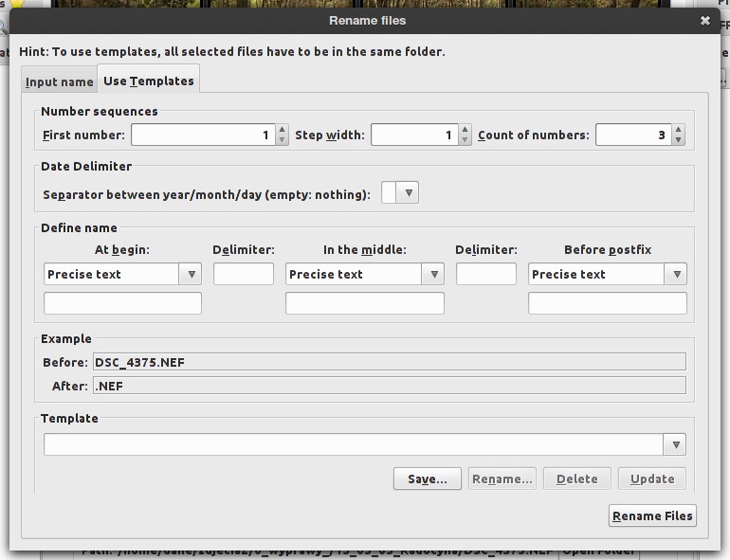The width and height of the screenshot is (730, 560).
Task: Open the In the middle dropdown
Action: [434, 274]
